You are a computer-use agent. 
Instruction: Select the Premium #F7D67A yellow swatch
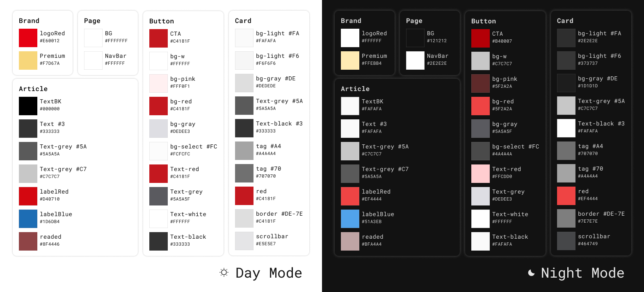(28, 60)
